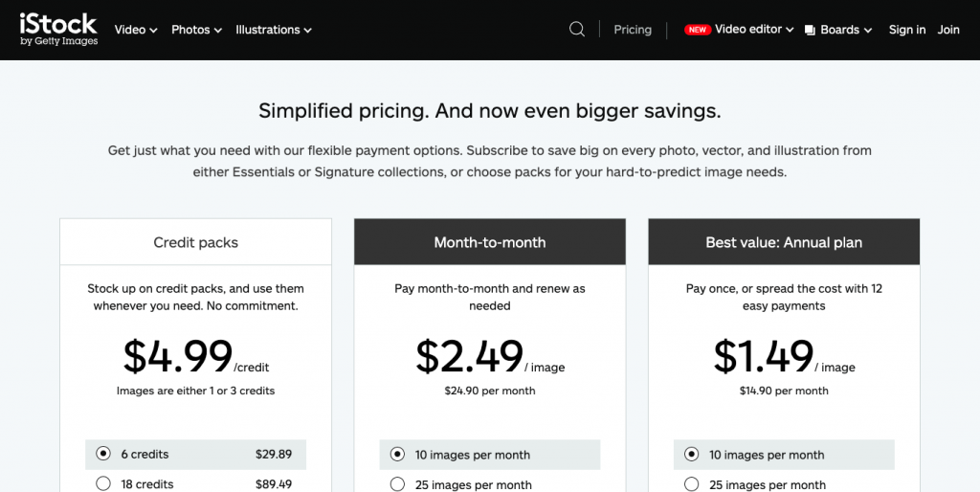
Task: Choose 25 images per month in Month-to-month
Action: tap(397, 484)
